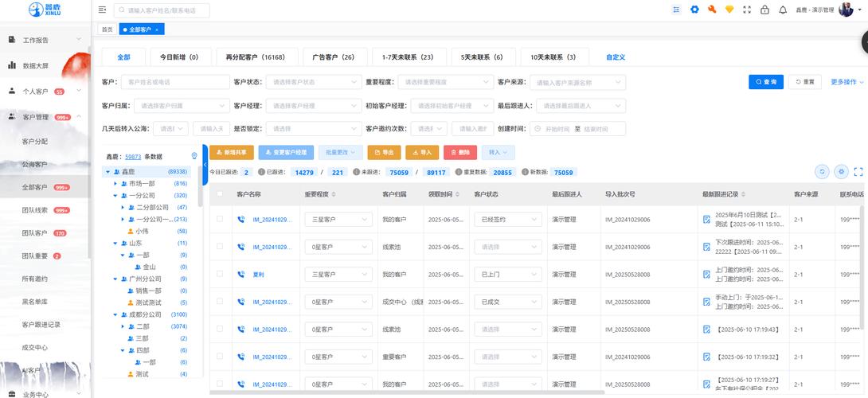Open 更多操作 dropdown link
The width and height of the screenshot is (868, 398).
(847, 82)
